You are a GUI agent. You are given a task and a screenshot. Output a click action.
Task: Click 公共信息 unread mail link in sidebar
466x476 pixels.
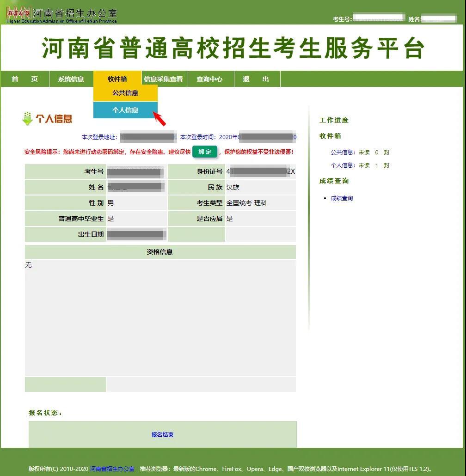coord(339,152)
